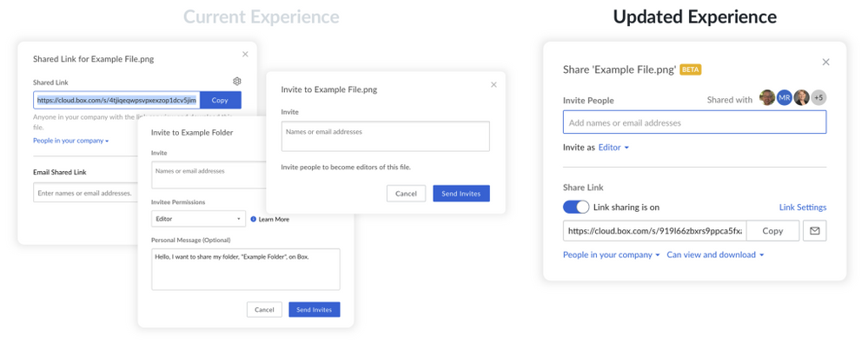Open Link Settings link

pyautogui.click(x=803, y=207)
